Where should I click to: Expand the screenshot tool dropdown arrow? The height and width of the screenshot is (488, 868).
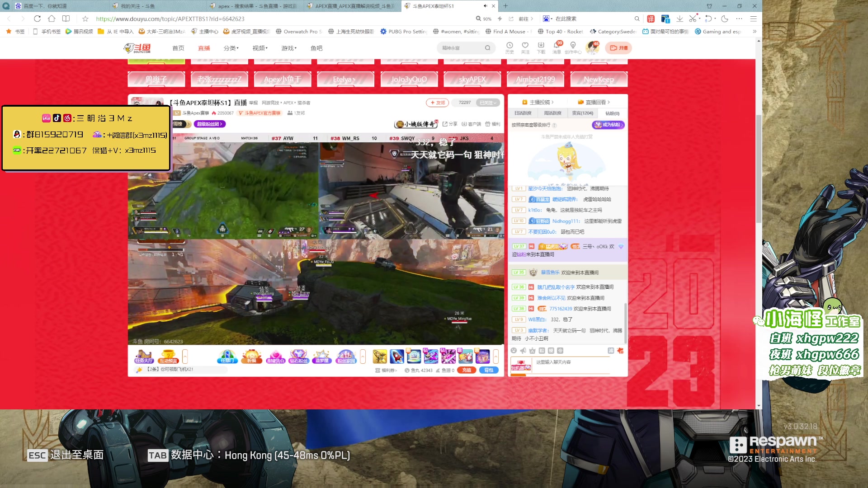click(x=699, y=19)
